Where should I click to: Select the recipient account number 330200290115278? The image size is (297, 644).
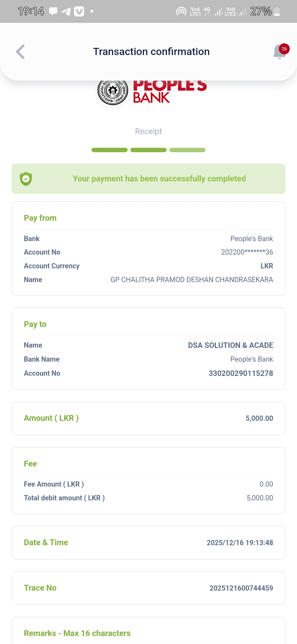[241, 373]
